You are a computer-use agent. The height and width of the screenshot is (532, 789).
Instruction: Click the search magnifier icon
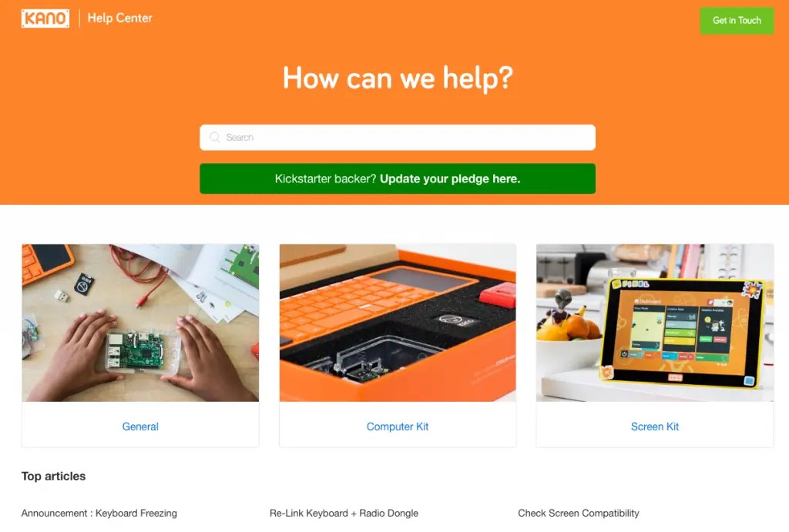click(215, 137)
